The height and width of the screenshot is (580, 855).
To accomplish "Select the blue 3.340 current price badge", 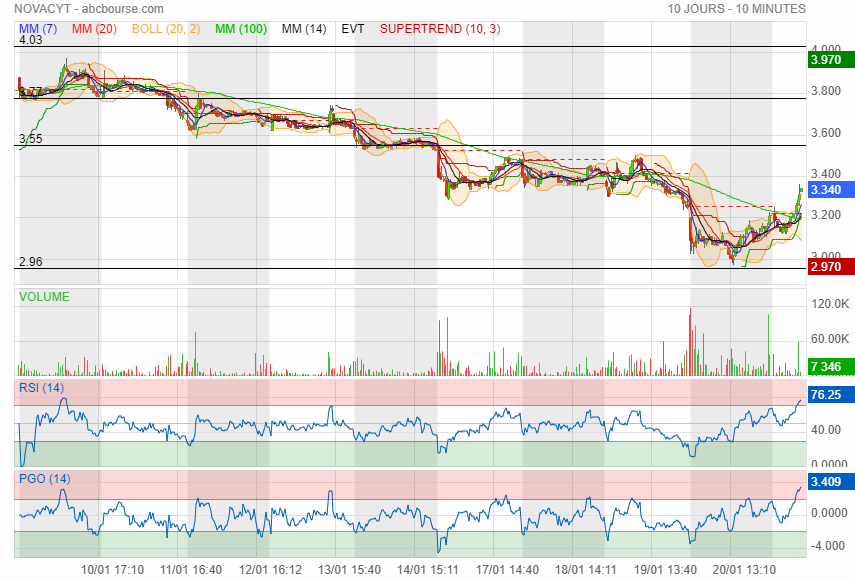I will click(831, 190).
